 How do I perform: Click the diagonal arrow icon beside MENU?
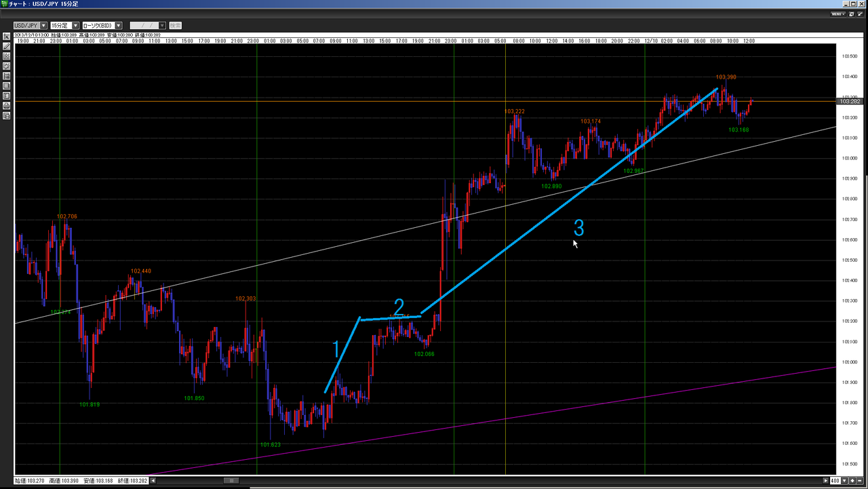click(x=860, y=14)
